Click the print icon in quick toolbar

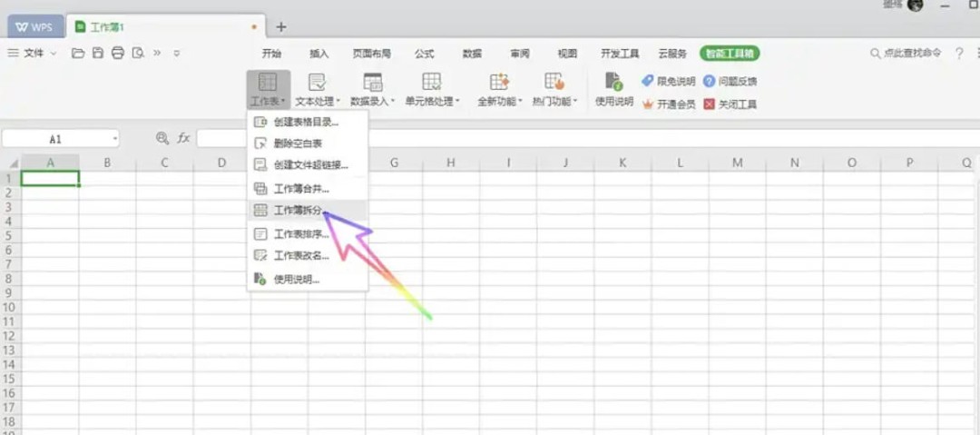(117, 54)
